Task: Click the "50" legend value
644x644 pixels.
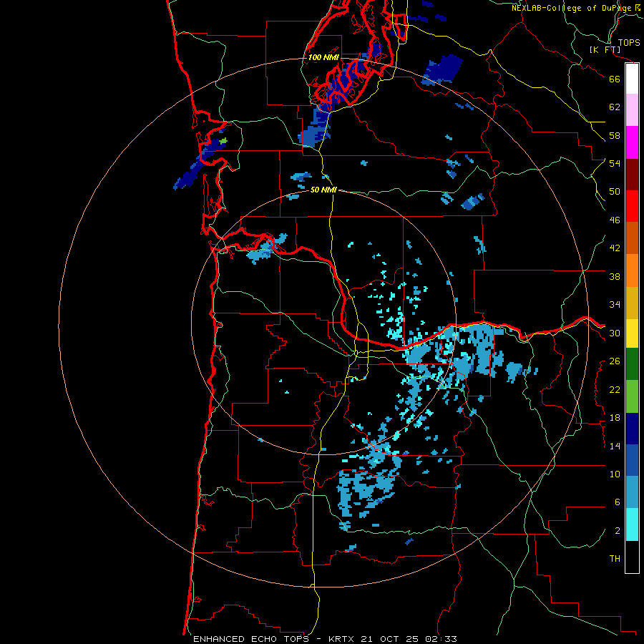Action: [x=615, y=192]
